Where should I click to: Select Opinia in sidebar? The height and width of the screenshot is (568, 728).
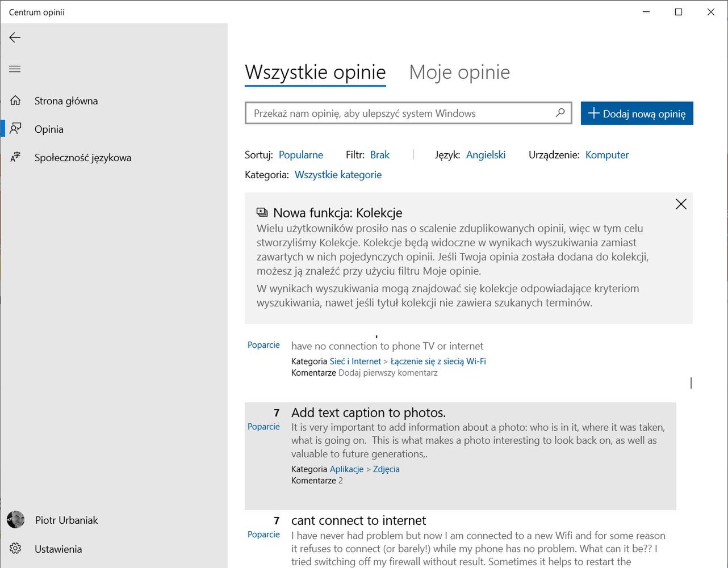114,129
